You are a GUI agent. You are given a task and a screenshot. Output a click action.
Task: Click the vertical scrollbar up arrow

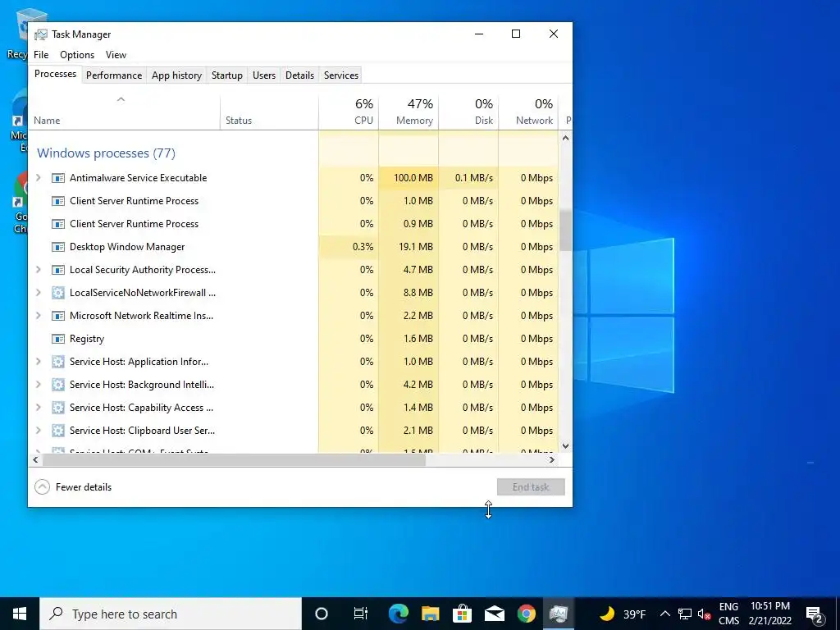(x=565, y=138)
